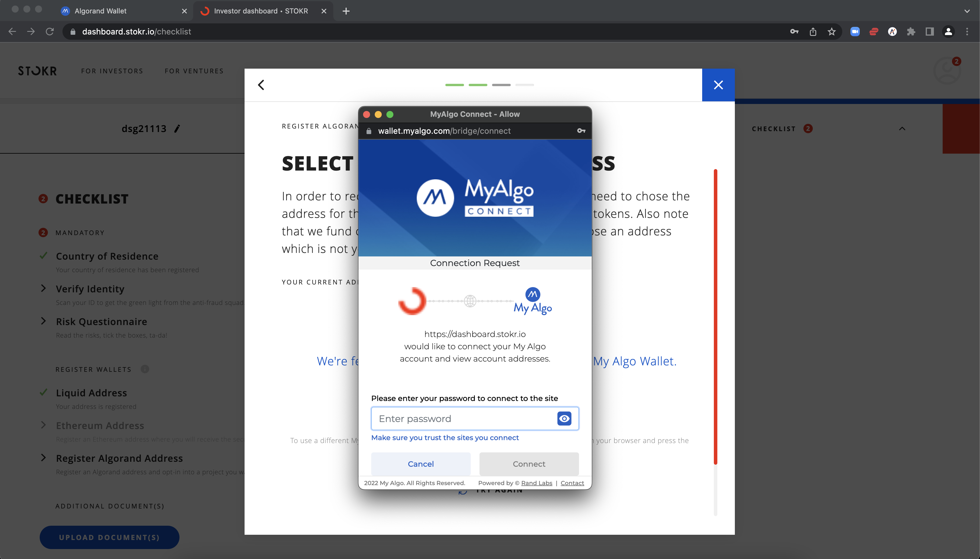Collapse the CHECKLIST header chevron
Screen dimensions: 980x559
[x=902, y=129]
